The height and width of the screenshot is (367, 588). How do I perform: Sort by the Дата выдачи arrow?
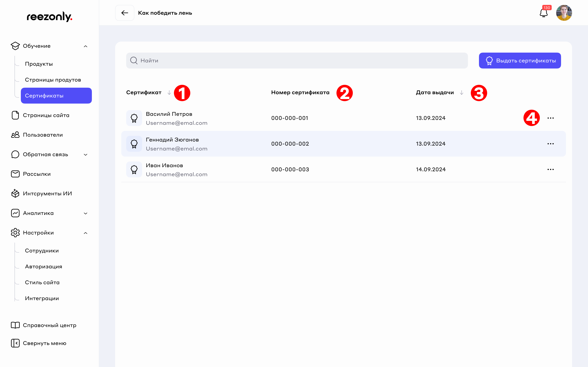click(461, 93)
